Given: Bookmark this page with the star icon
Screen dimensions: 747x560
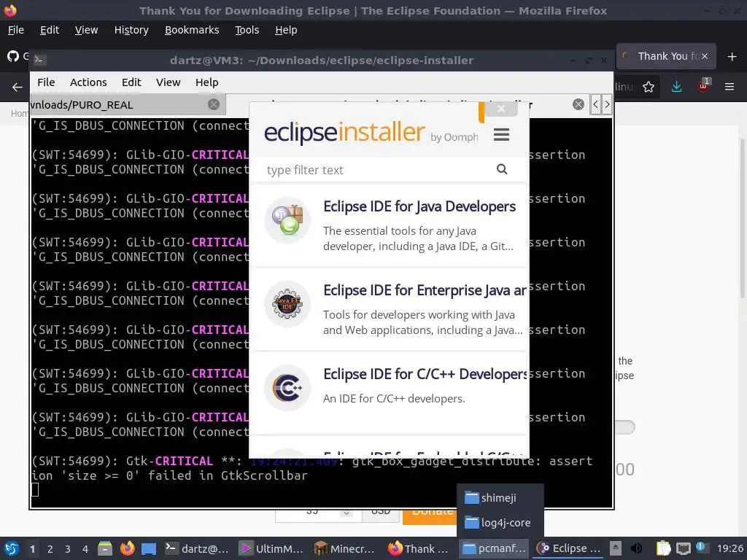Looking at the screenshot, I should [649, 87].
